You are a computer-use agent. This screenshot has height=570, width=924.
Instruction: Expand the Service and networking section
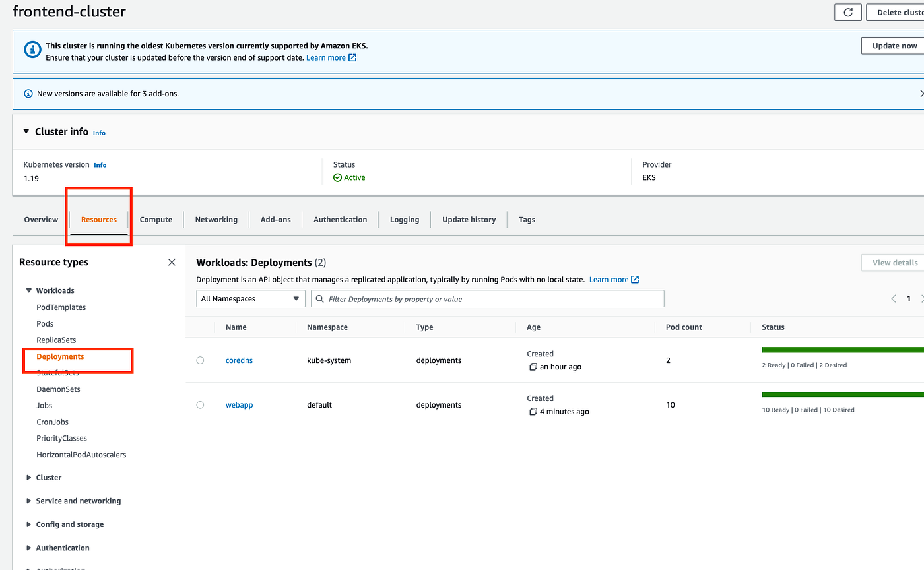point(28,501)
